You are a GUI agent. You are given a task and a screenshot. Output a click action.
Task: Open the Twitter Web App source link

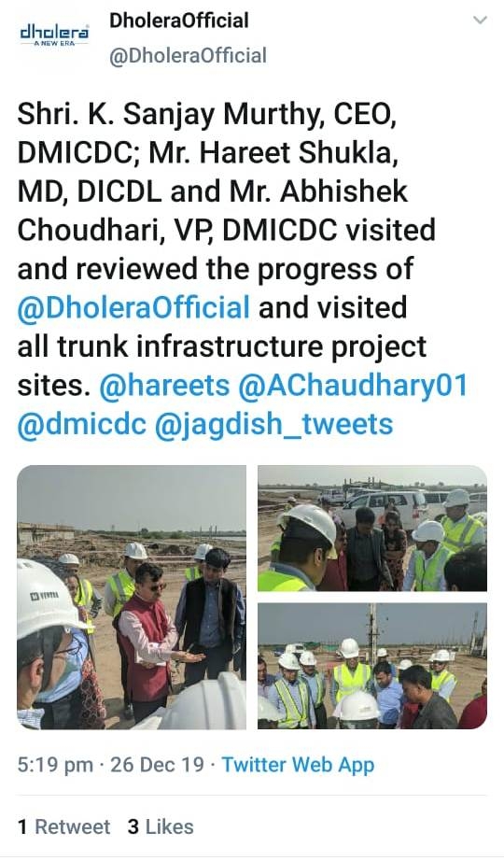click(x=298, y=765)
